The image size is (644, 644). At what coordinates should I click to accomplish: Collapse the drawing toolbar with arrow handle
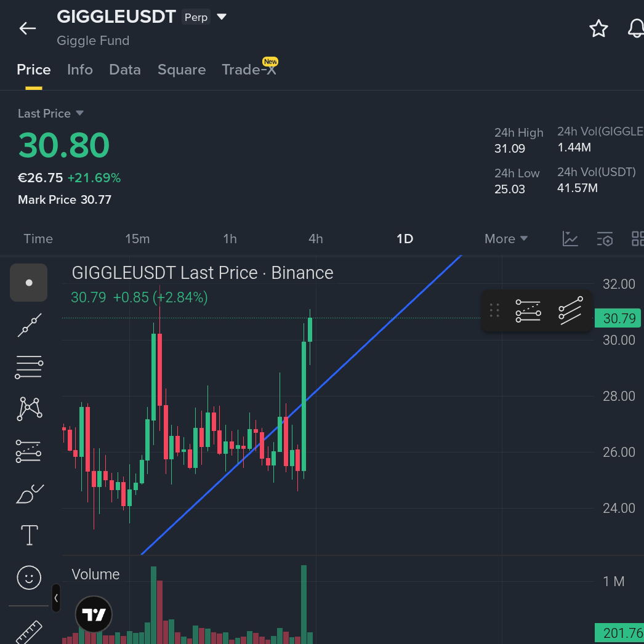tap(56, 598)
